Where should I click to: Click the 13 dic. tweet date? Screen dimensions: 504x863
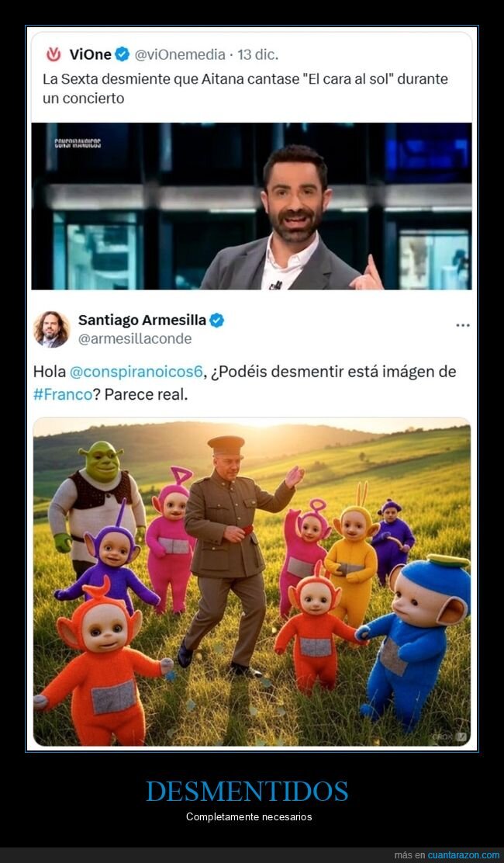pos(257,54)
